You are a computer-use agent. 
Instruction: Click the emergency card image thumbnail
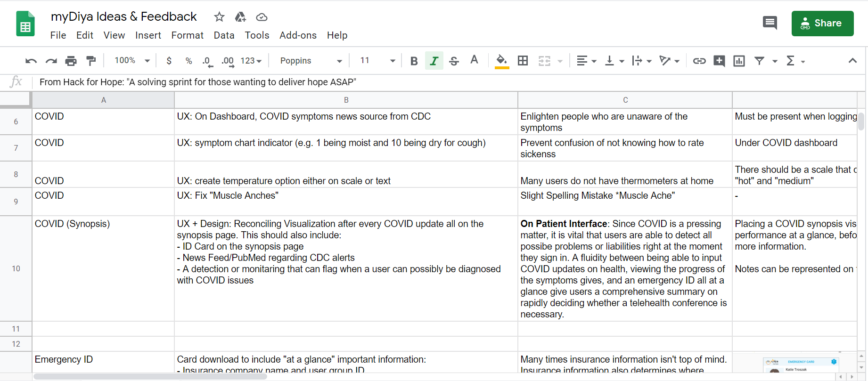801,364
